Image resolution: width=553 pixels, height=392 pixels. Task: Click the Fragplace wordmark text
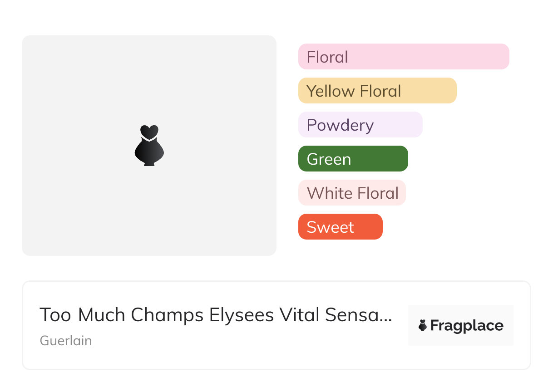[467, 326]
